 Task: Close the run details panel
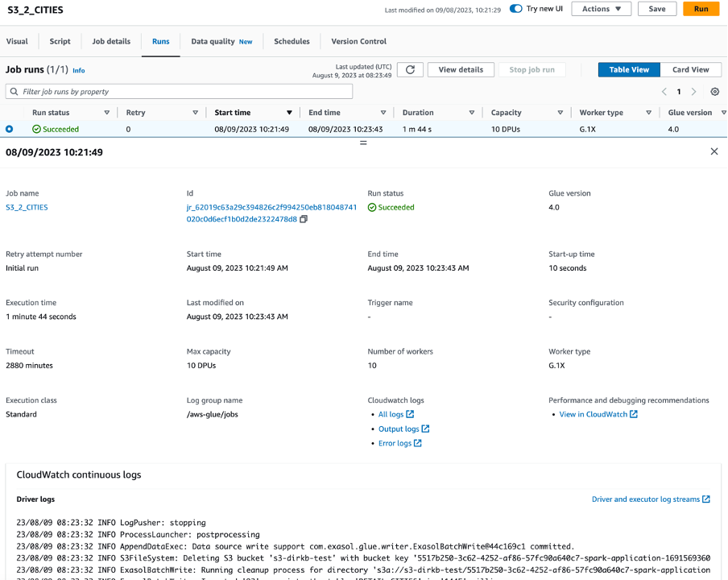click(714, 151)
